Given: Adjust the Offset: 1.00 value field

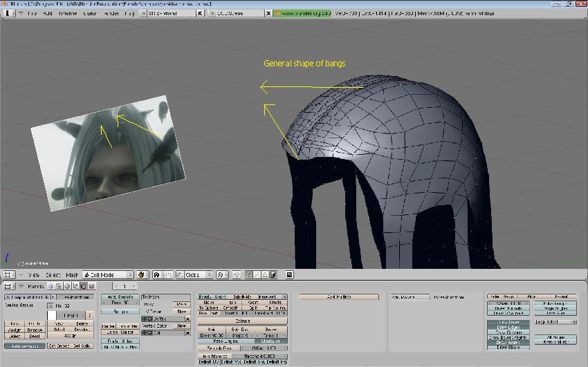Looking at the screenshot, I should (x=264, y=348).
